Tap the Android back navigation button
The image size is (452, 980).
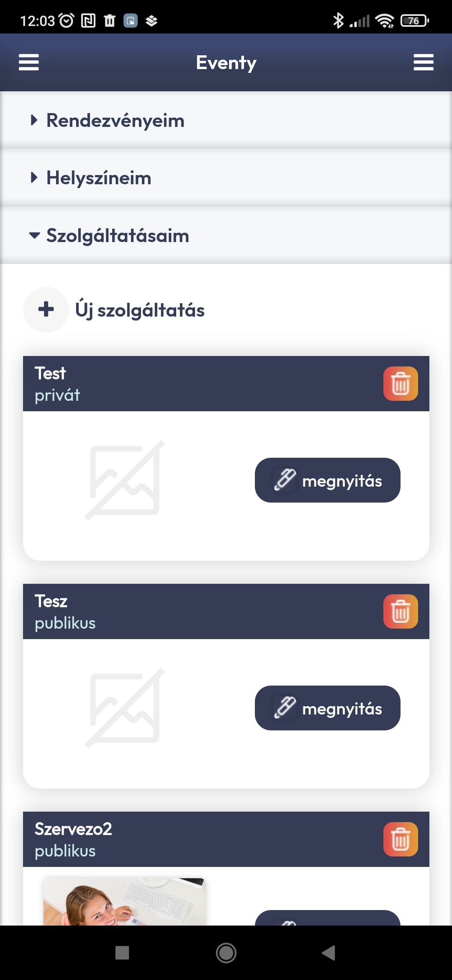pos(329,953)
